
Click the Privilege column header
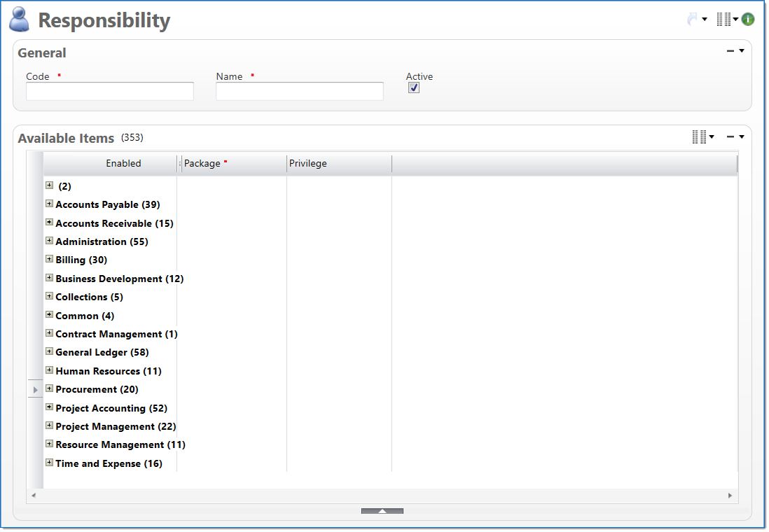click(x=308, y=164)
